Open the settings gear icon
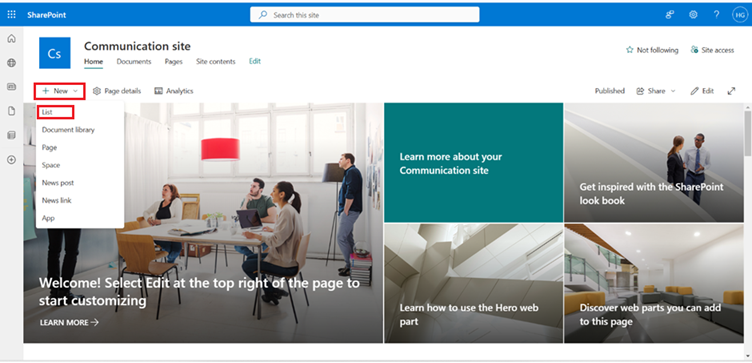The height and width of the screenshot is (363, 752). [693, 15]
